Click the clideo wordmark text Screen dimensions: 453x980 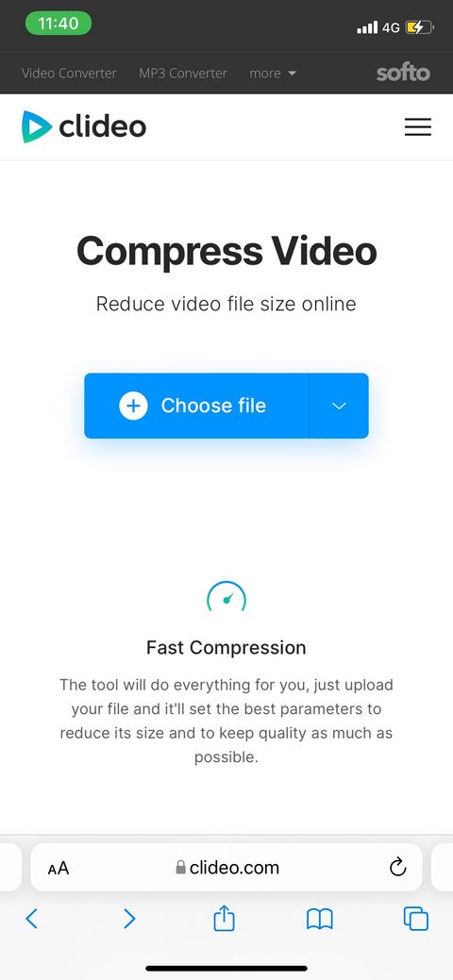click(x=103, y=127)
